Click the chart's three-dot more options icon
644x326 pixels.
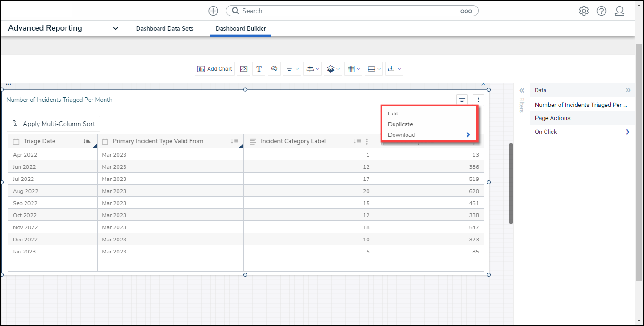tap(478, 100)
